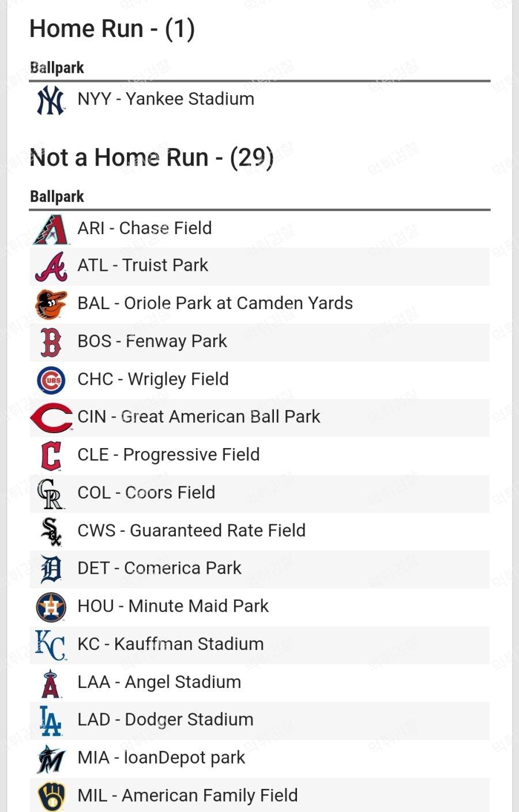
Task: Click the Miami Marlins logo
Action: pyautogui.click(x=51, y=759)
